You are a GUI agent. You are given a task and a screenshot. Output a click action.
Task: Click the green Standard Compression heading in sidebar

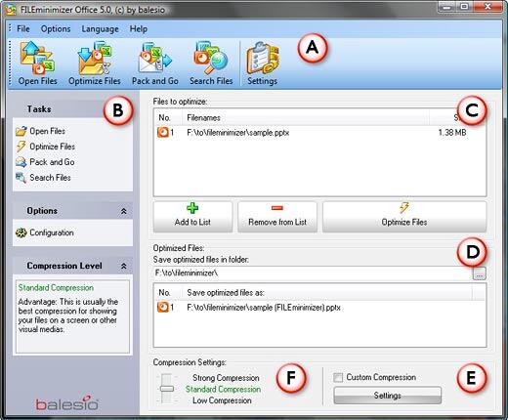(56, 288)
